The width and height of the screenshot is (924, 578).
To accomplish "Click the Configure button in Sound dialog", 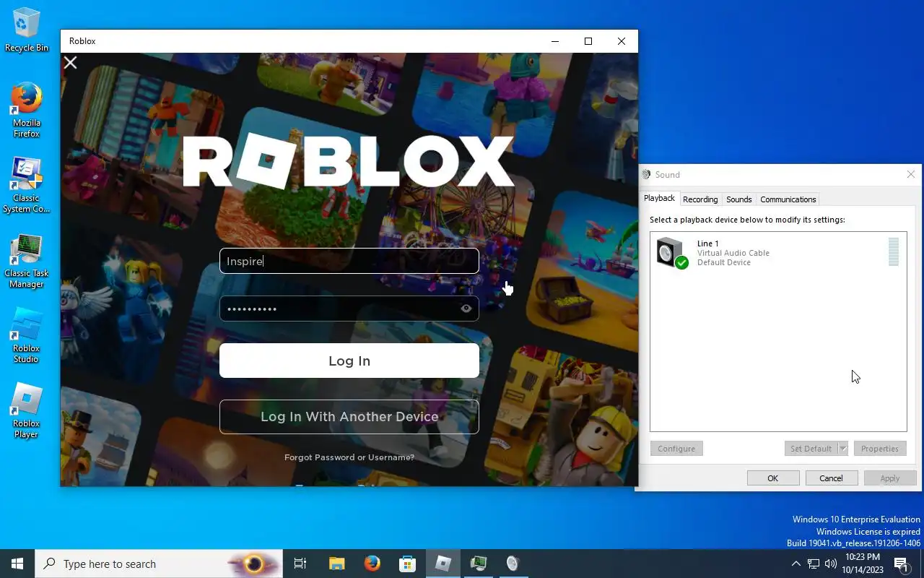I will pyautogui.click(x=676, y=449).
